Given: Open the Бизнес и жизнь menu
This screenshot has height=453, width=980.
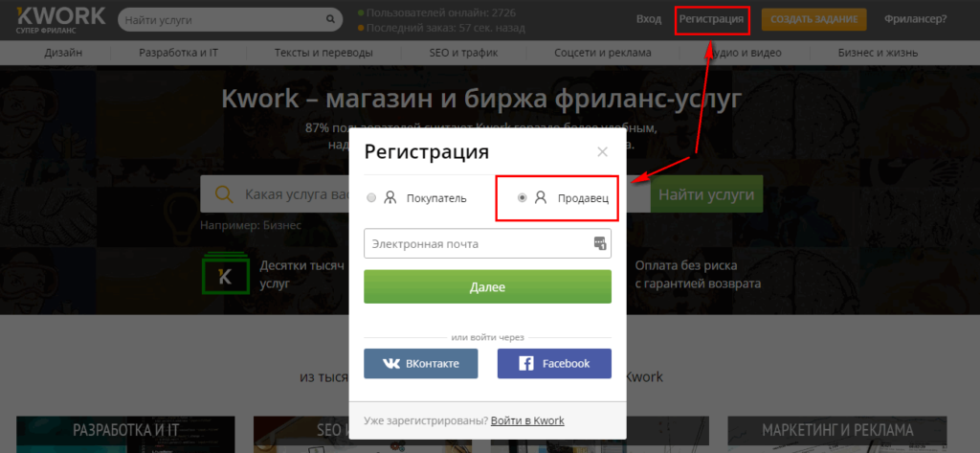Looking at the screenshot, I should 878,54.
